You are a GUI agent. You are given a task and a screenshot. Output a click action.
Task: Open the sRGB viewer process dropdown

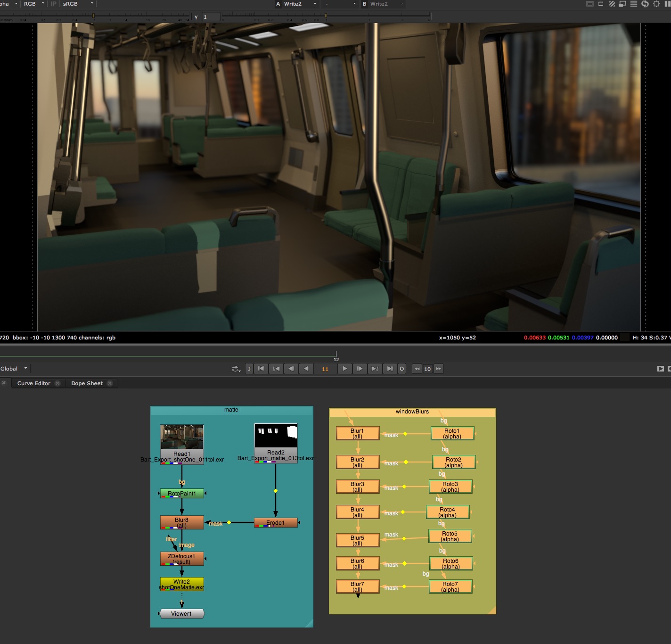(x=78, y=4)
